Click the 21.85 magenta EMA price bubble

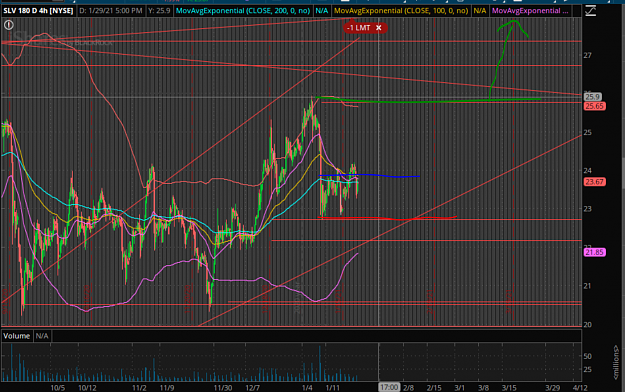(595, 252)
